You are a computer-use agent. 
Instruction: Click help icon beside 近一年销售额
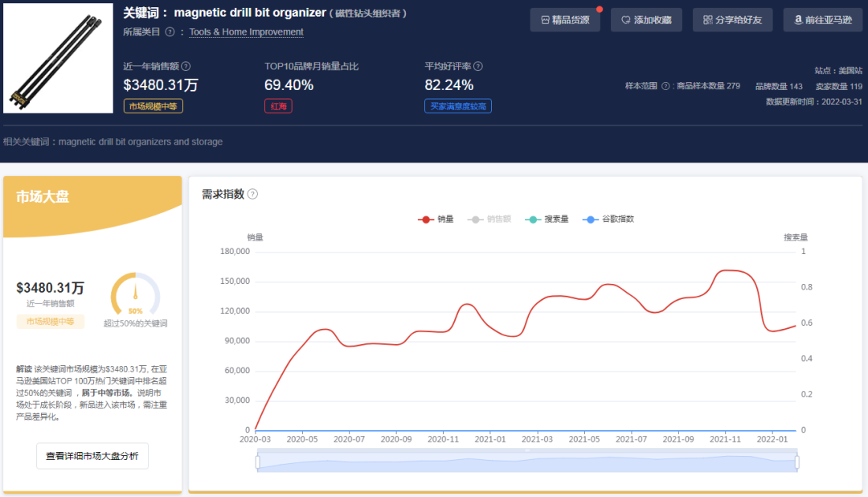click(186, 67)
